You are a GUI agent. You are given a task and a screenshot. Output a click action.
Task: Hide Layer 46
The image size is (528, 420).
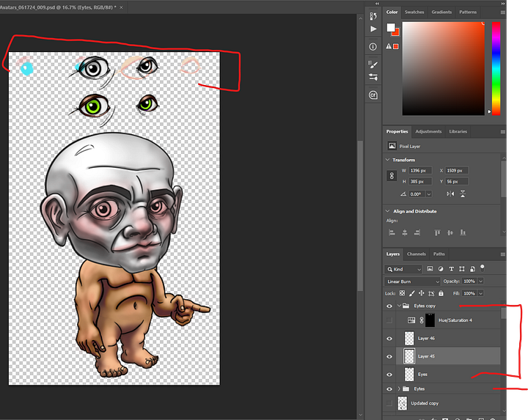389,338
